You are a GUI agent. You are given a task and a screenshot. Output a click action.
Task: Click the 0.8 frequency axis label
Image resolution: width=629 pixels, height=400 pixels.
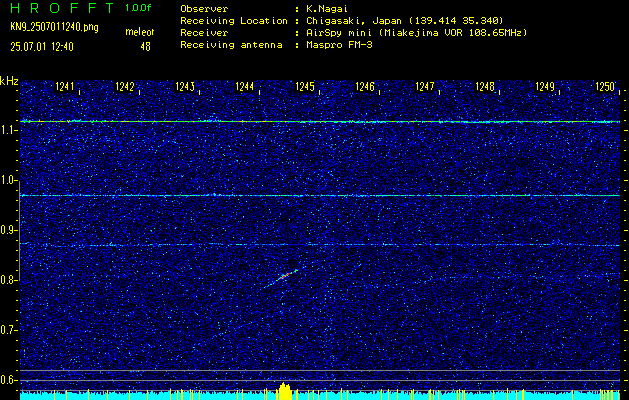point(6,280)
